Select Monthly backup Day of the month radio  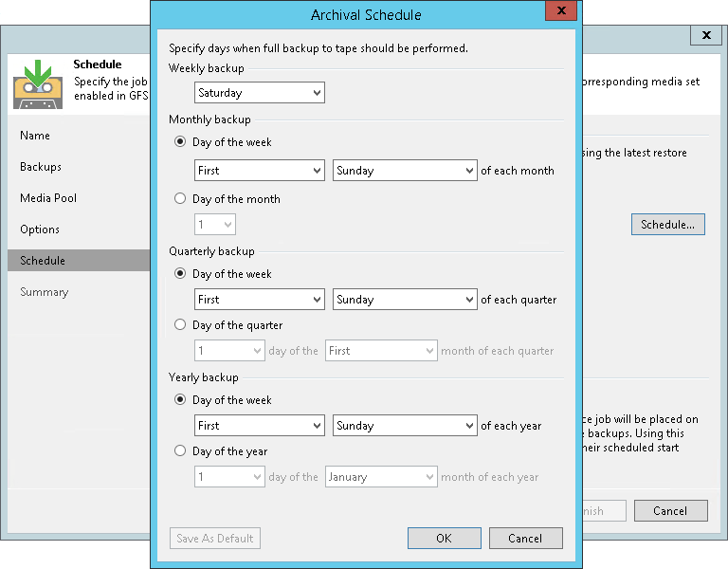click(x=180, y=199)
